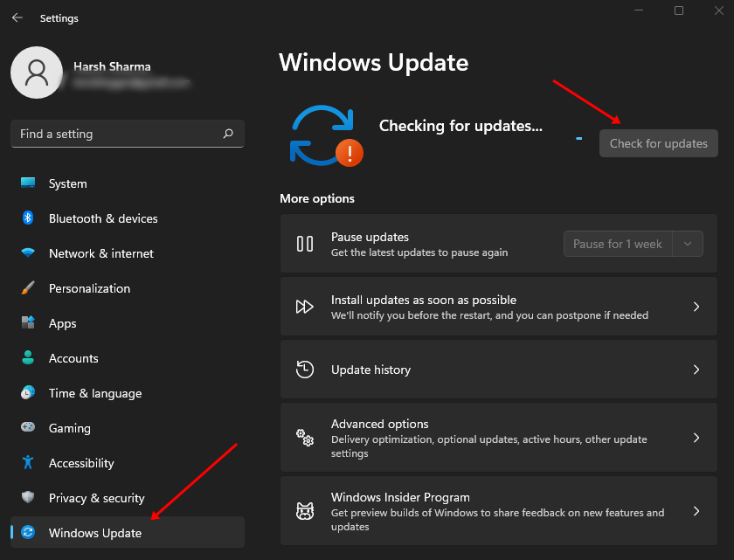The image size is (734, 560).
Task: Click the update progress indicator bar
Action: [578, 138]
